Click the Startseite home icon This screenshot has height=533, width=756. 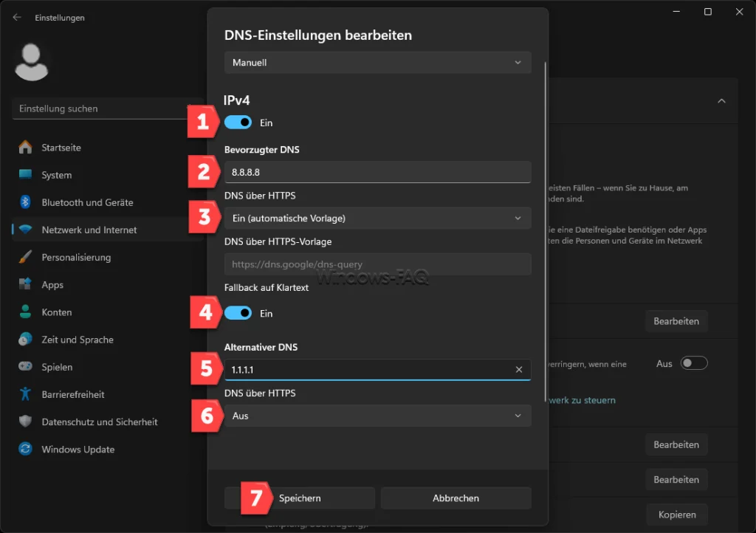pyautogui.click(x=25, y=147)
